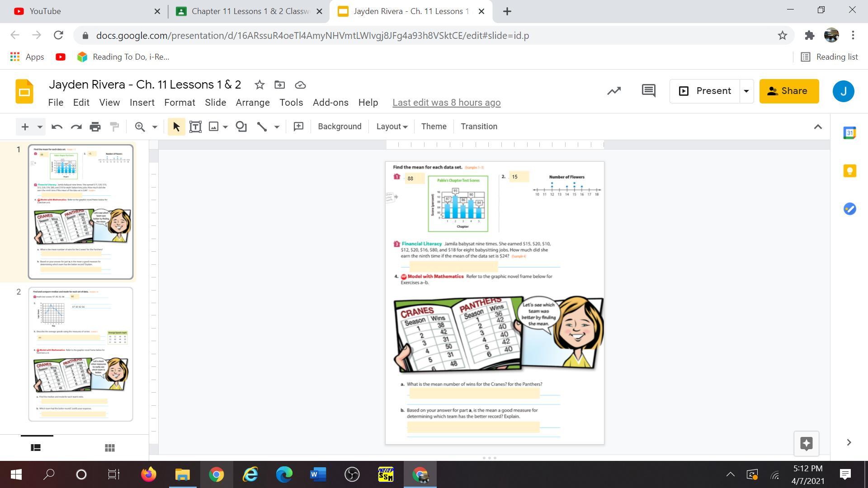Open the Insert menu

pyautogui.click(x=142, y=103)
